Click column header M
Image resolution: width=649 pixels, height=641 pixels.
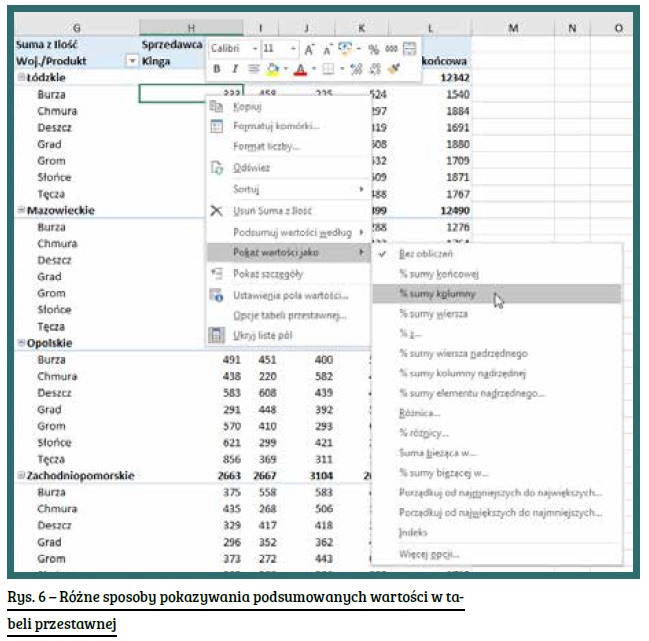pos(513,28)
